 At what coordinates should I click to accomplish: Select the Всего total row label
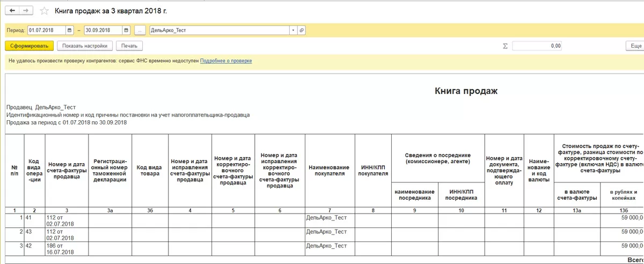(635, 259)
